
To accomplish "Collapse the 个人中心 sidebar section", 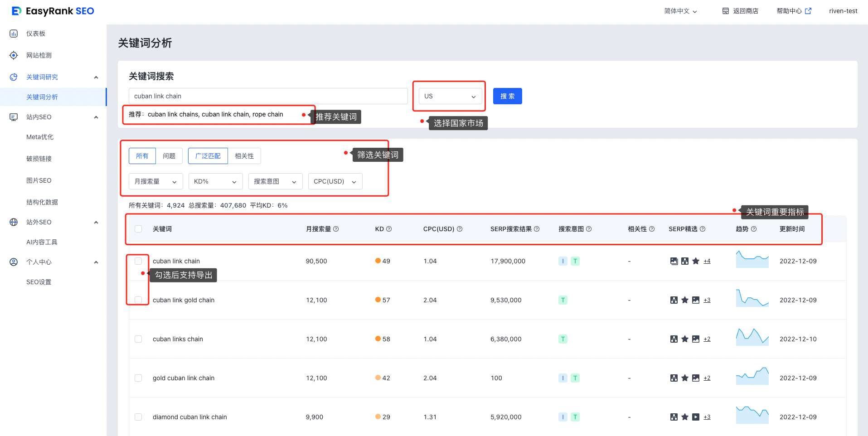I will [x=96, y=262].
